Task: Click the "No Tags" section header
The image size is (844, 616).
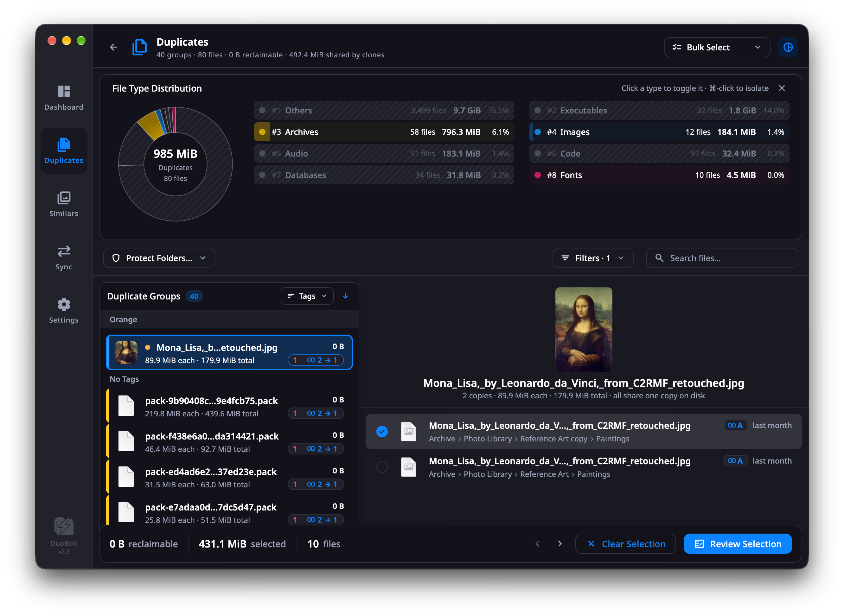Action: [x=124, y=379]
